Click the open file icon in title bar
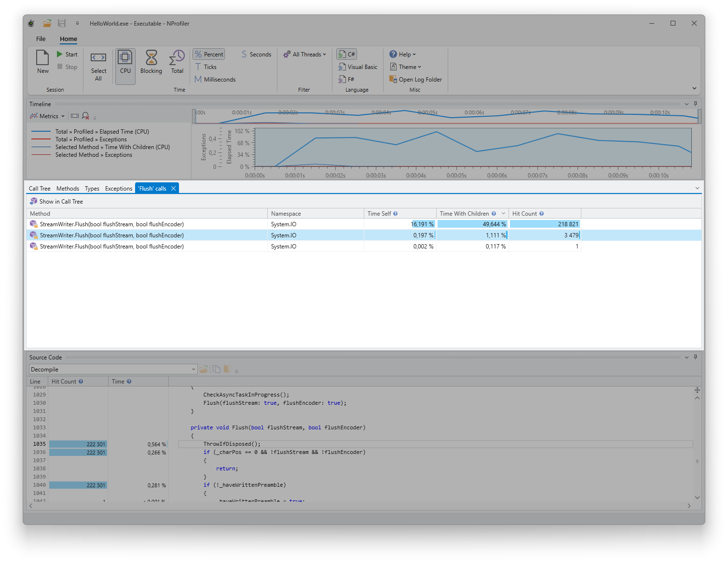The image size is (728, 563). click(x=47, y=23)
